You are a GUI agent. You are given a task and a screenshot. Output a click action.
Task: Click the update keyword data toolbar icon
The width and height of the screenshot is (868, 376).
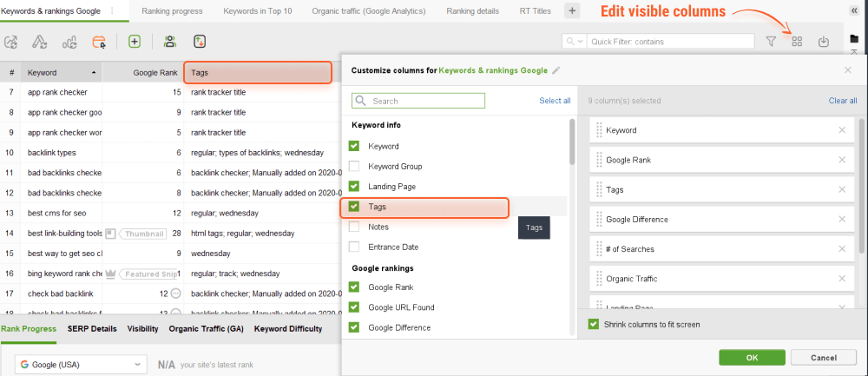click(x=39, y=42)
